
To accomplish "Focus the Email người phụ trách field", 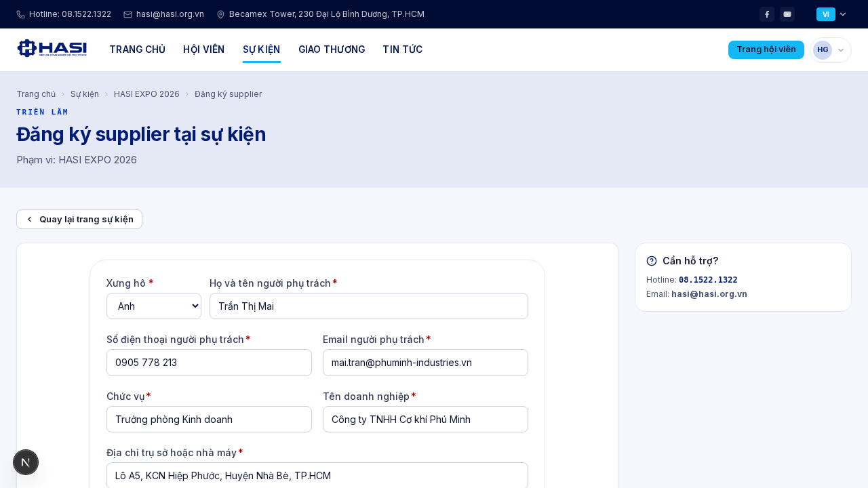I will pyautogui.click(x=425, y=363).
